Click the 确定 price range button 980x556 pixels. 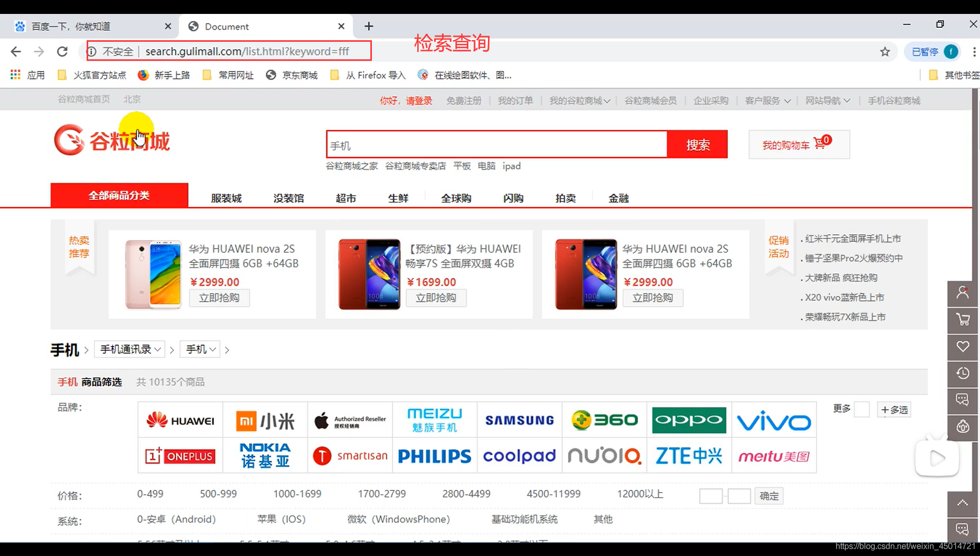pos(769,496)
